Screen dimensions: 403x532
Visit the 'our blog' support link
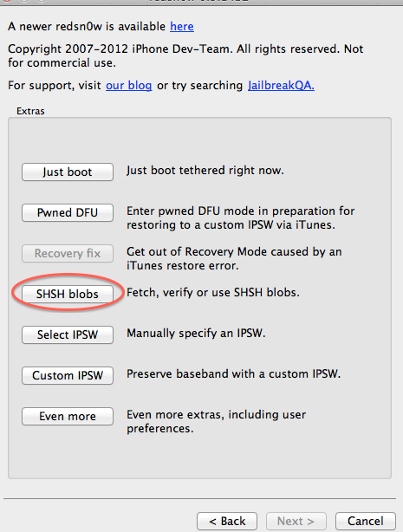[x=128, y=86]
